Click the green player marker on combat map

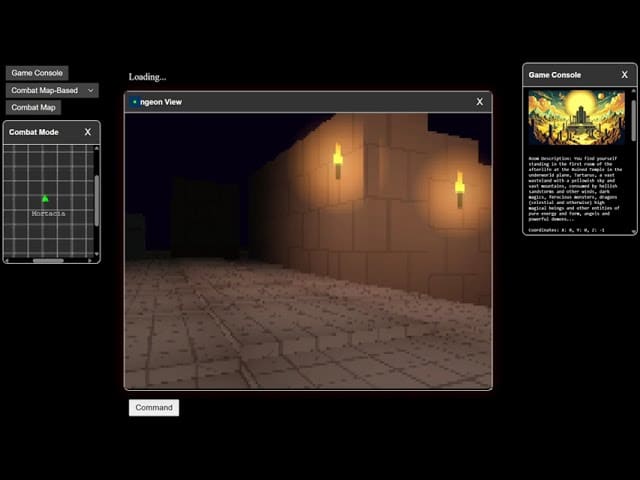(x=45, y=199)
